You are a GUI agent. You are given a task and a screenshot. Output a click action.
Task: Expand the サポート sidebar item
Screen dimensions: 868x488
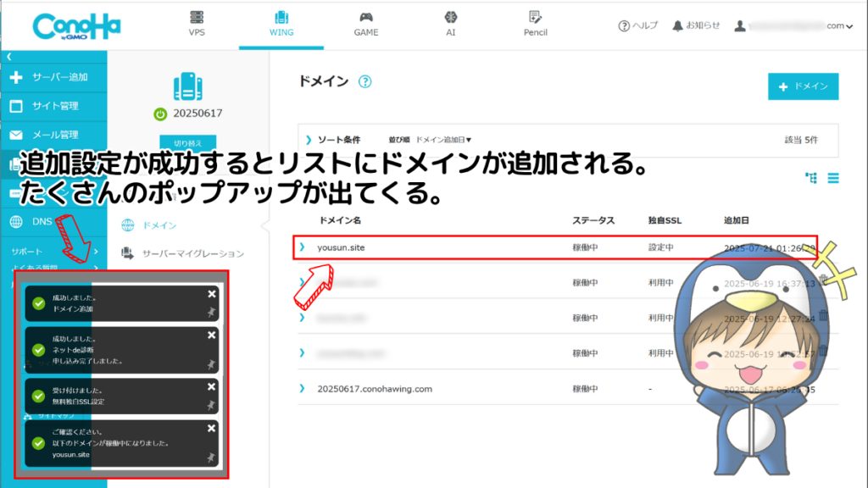(x=53, y=251)
